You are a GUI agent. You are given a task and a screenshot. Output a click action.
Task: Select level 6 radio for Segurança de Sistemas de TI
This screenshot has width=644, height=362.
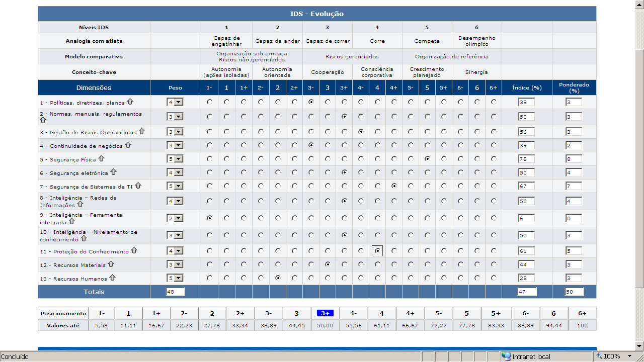[x=477, y=186]
